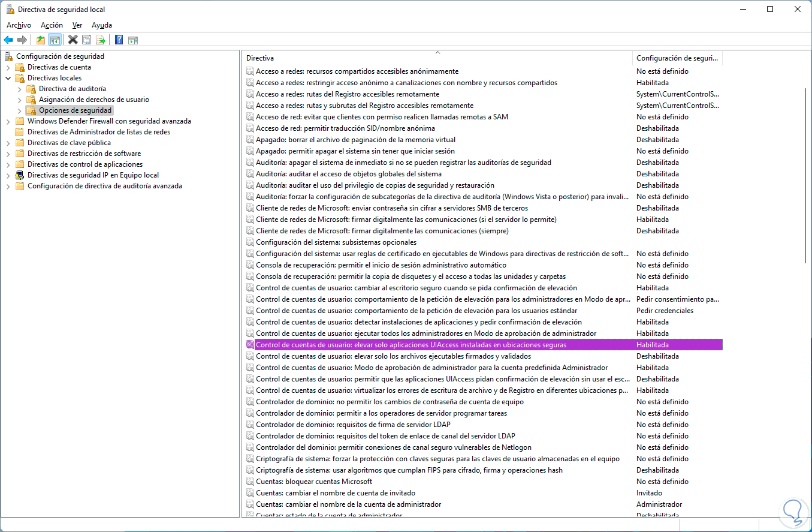Click policy icon beside 'Apagado: borrar el archivo de paginación'
Viewport: 812px width, 532px height.
pos(250,140)
